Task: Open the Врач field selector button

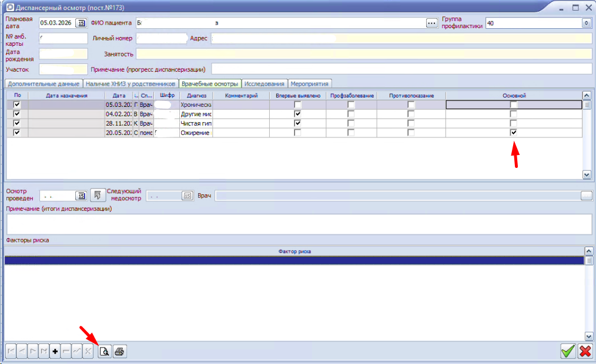Action: (586, 196)
